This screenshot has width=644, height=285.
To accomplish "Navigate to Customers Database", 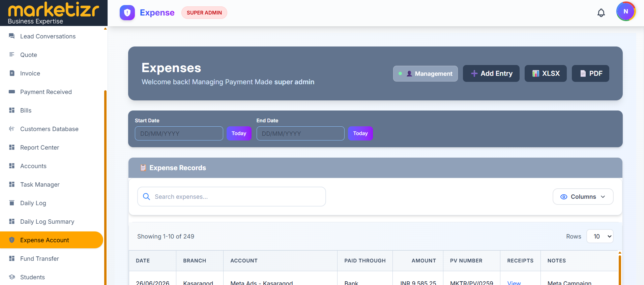I will [x=49, y=129].
